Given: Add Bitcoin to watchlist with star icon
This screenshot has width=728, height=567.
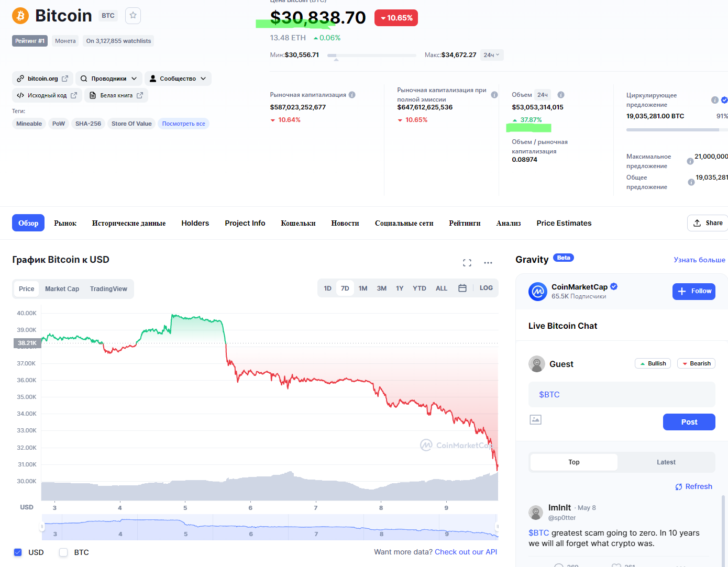Looking at the screenshot, I should (x=133, y=16).
